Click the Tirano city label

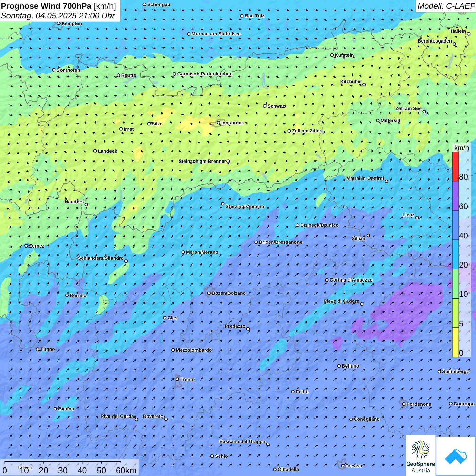coord(48,349)
